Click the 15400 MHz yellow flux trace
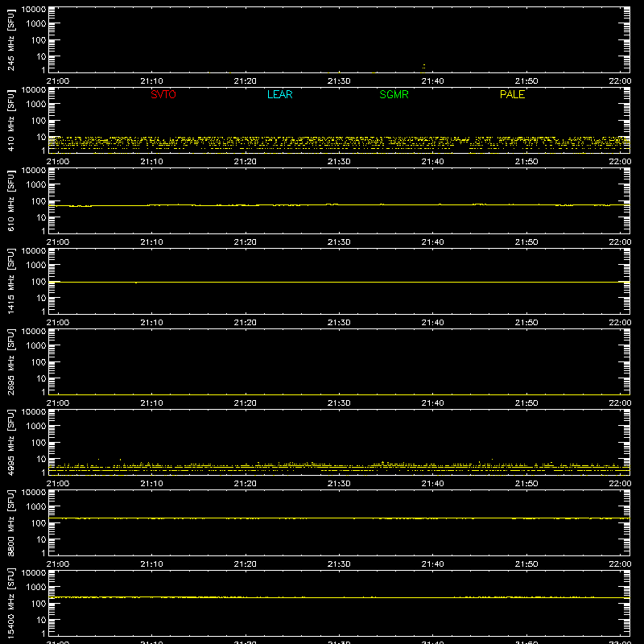The width and height of the screenshot is (644, 644). point(339,597)
